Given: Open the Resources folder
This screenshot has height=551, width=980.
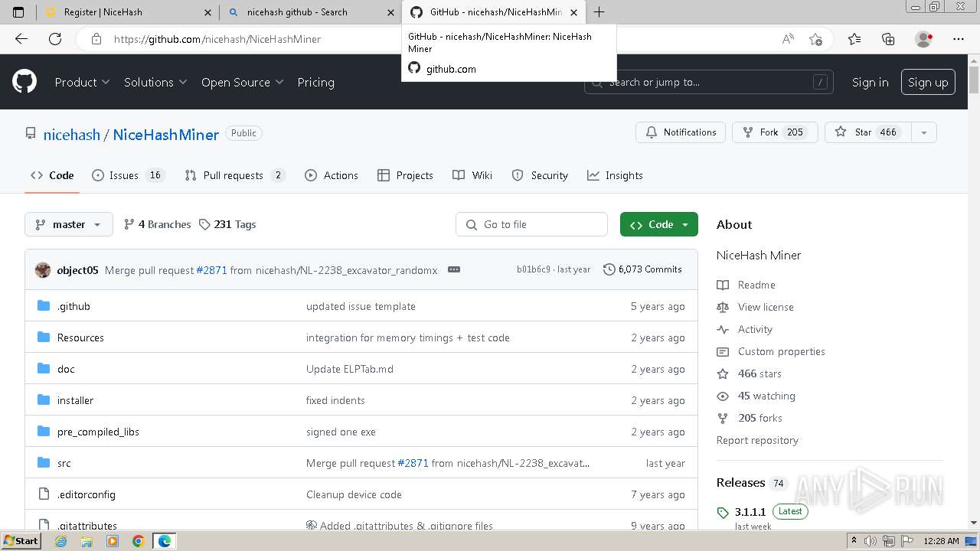Looking at the screenshot, I should (x=80, y=337).
